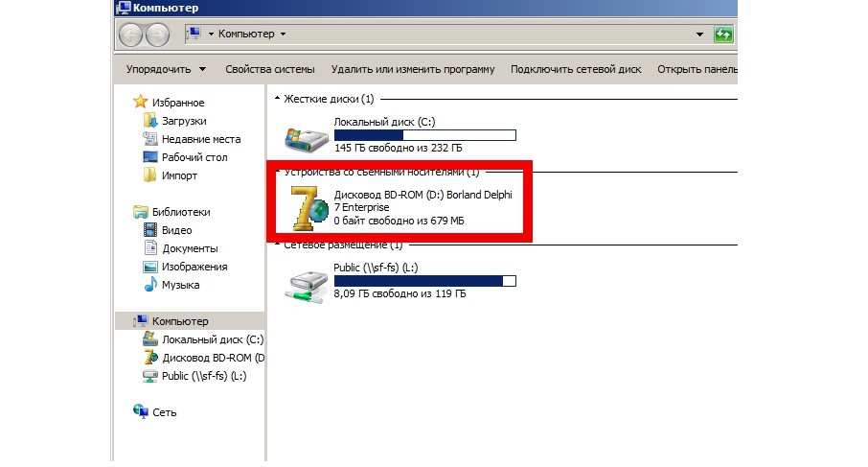Select Документы in the libraries tree

pos(180,248)
